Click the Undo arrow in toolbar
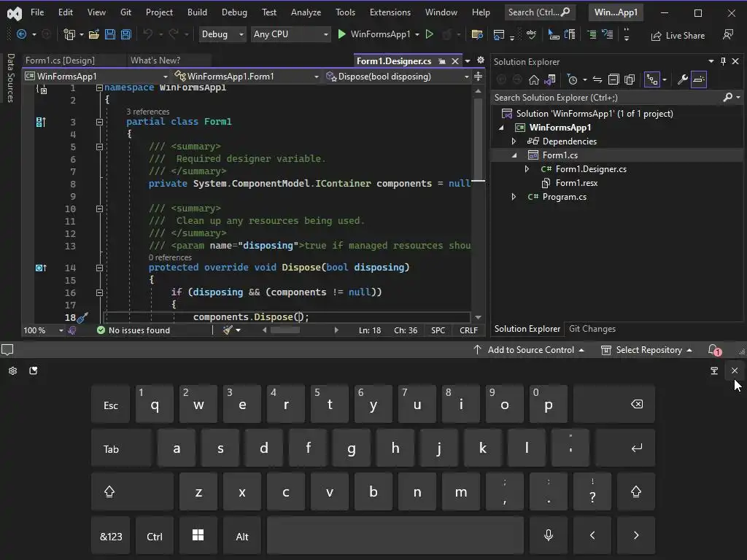This screenshot has height=560, width=747. point(147,34)
